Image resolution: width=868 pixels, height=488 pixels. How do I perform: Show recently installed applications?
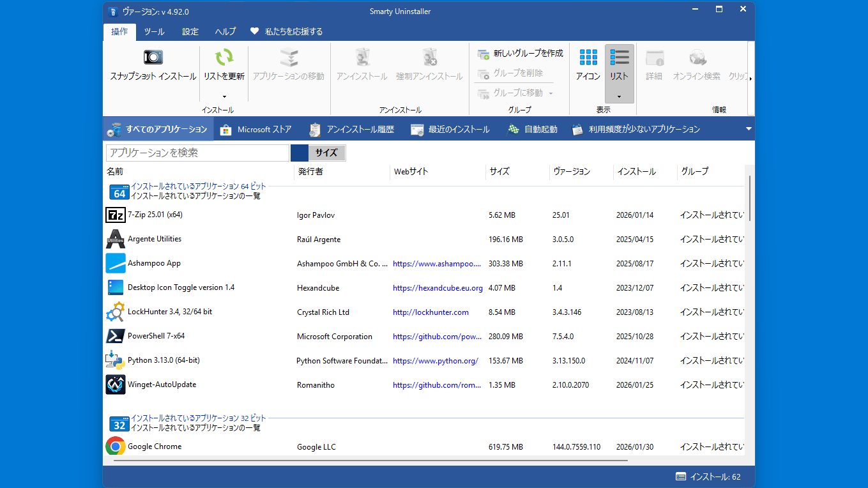pos(450,130)
